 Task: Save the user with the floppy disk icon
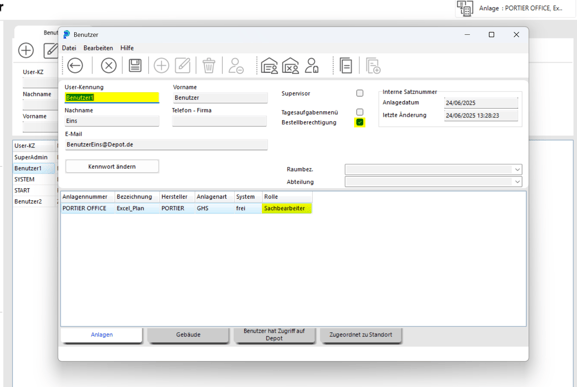pos(135,65)
